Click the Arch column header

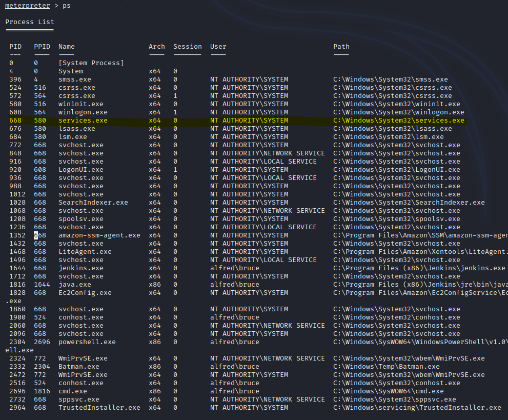click(157, 47)
